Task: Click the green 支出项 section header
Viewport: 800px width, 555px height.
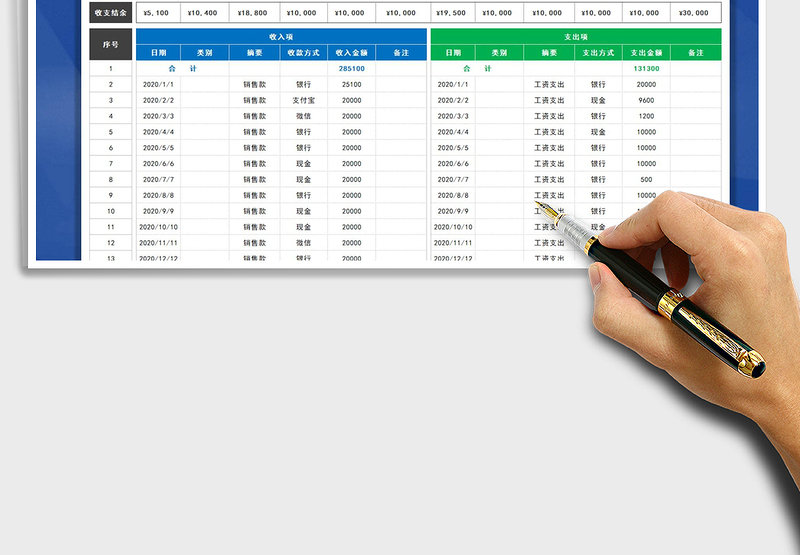Action: [x=575, y=36]
